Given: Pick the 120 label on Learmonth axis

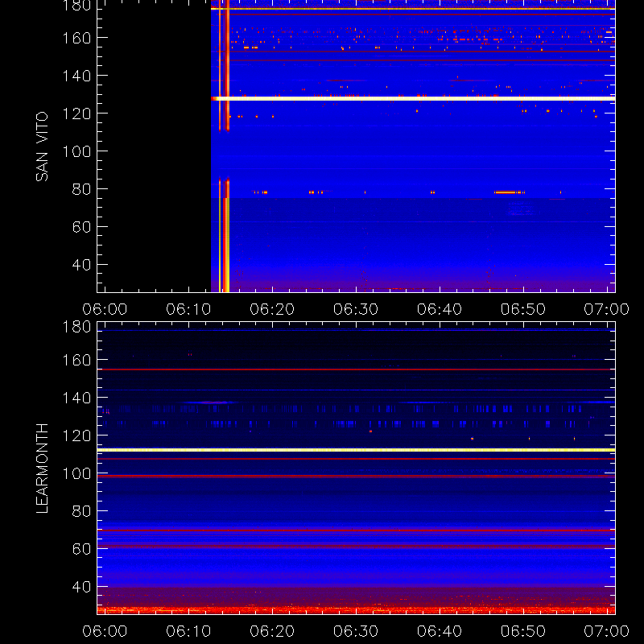Looking at the screenshot, I should (76, 436).
